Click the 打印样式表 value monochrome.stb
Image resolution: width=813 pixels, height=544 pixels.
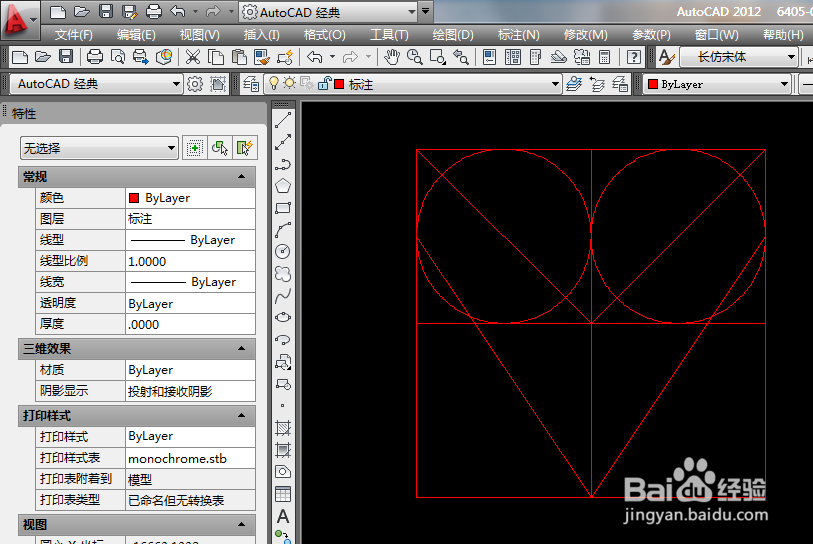pyautogui.click(x=190, y=458)
